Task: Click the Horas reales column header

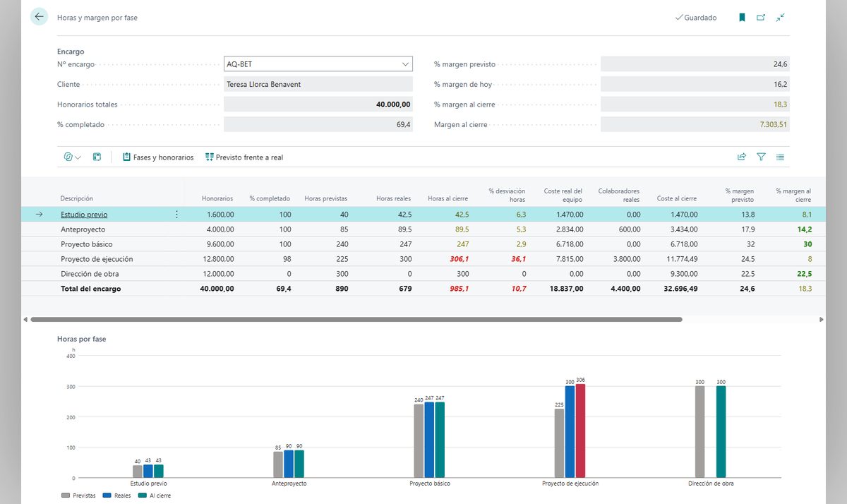Action: (x=394, y=198)
